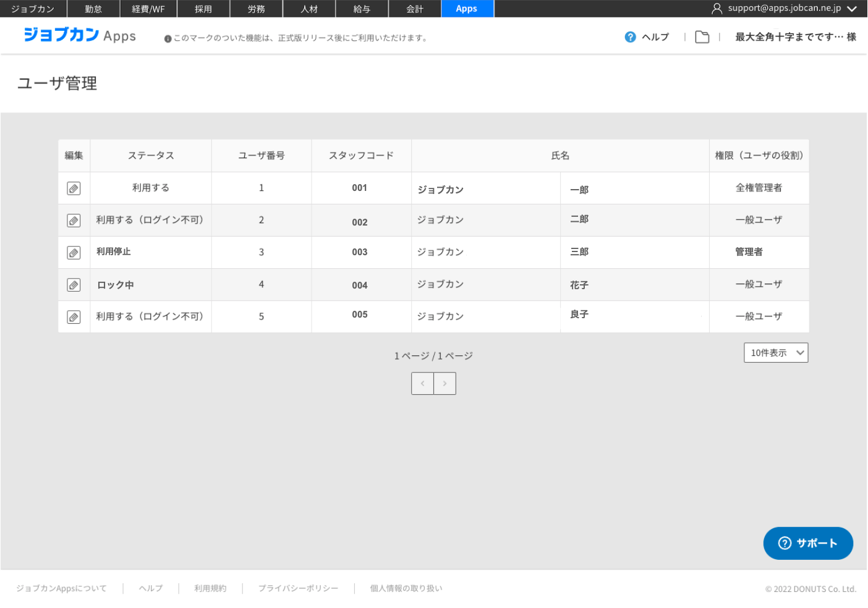This screenshot has height=608, width=868.
Task: Click the サポート floating button
Action: pyautogui.click(x=808, y=543)
